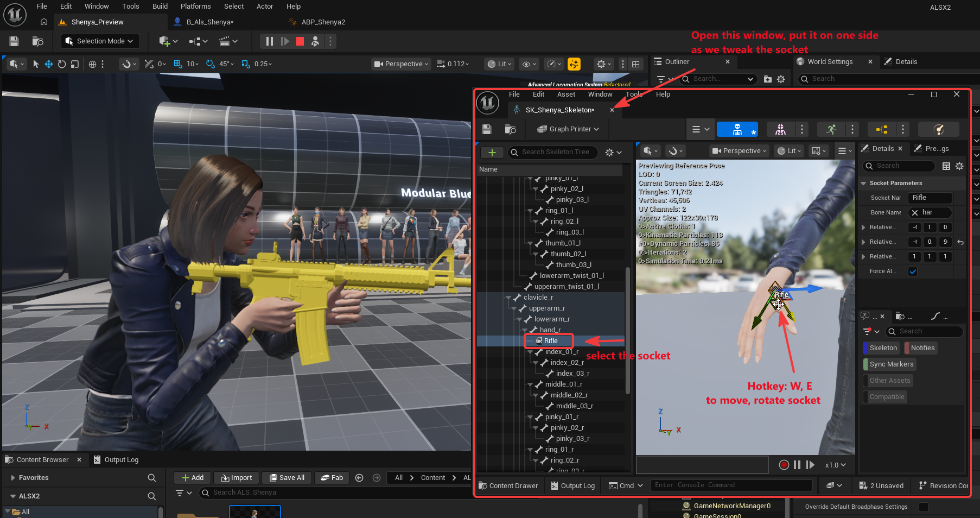
Task: Open the Selection Mode dropdown
Action: tap(99, 41)
